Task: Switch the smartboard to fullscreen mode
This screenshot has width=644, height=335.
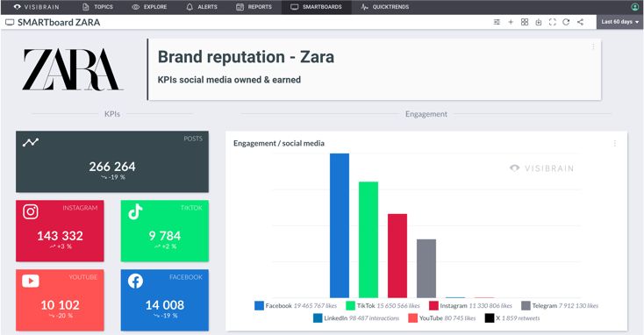Action: point(553,22)
